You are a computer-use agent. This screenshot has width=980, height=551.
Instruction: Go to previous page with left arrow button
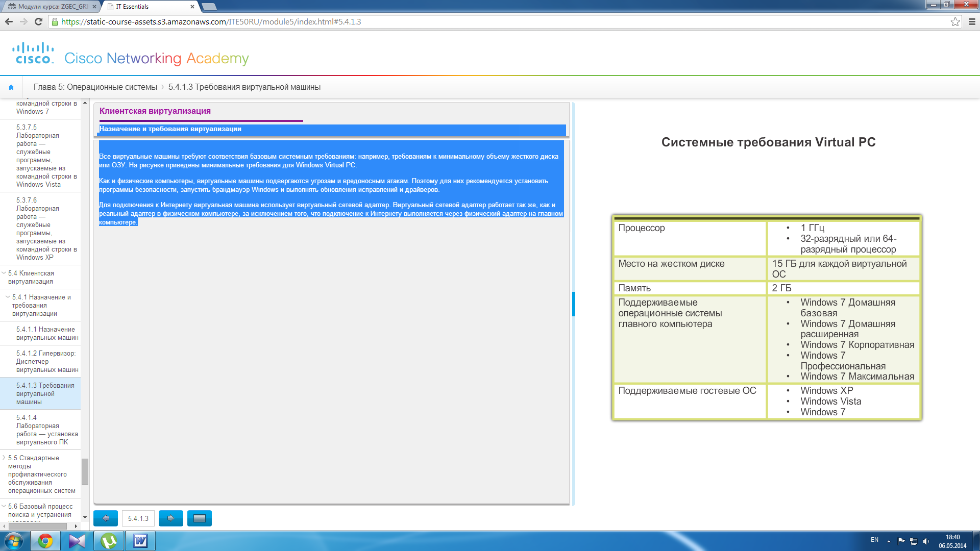pos(106,518)
